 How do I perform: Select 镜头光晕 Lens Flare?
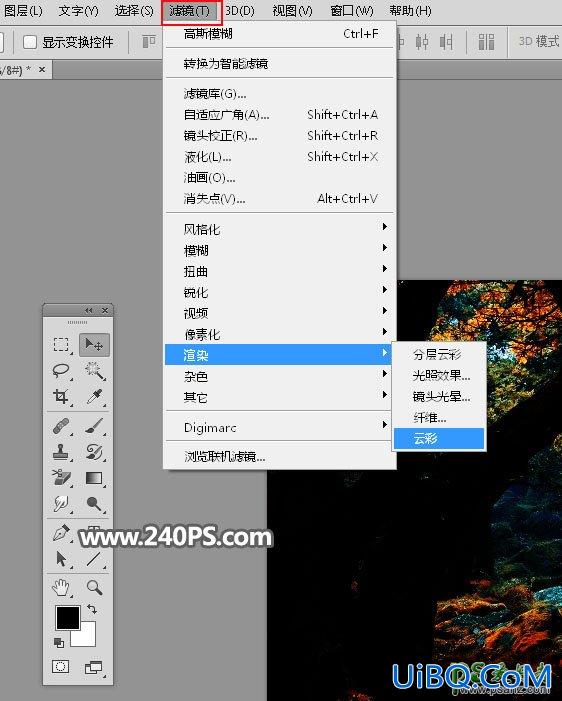pyautogui.click(x=439, y=397)
